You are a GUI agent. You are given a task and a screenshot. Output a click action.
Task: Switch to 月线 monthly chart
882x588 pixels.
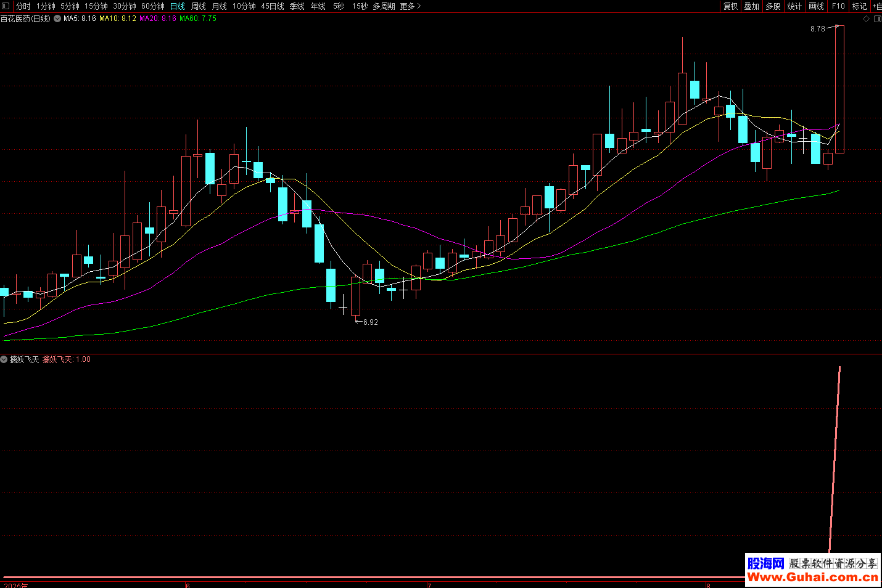(x=220, y=6)
